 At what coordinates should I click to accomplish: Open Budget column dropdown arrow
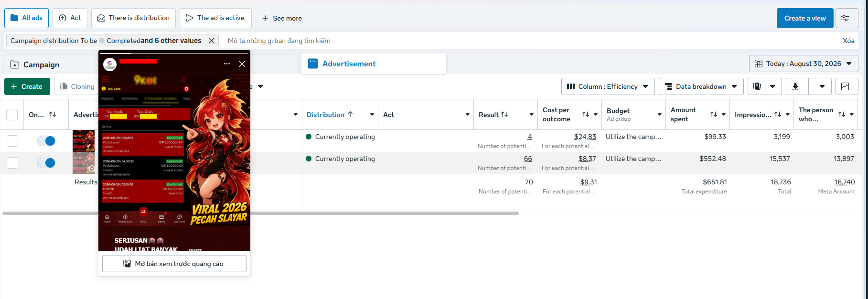click(660, 115)
